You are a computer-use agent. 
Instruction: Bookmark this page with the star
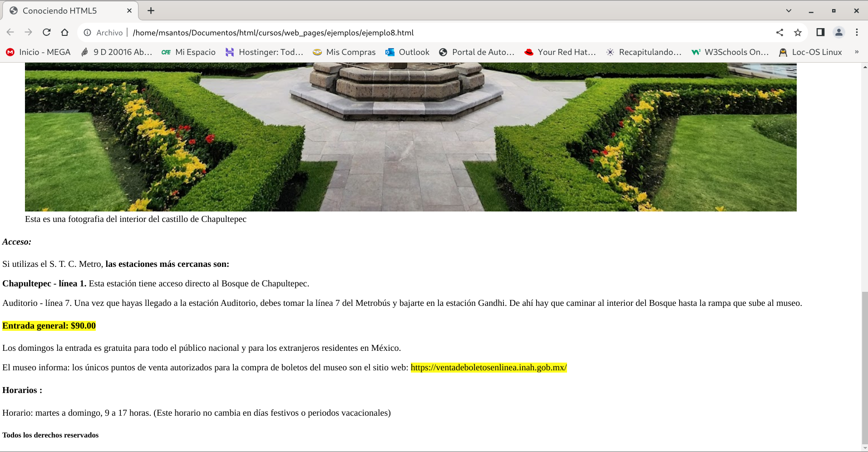[x=798, y=32]
